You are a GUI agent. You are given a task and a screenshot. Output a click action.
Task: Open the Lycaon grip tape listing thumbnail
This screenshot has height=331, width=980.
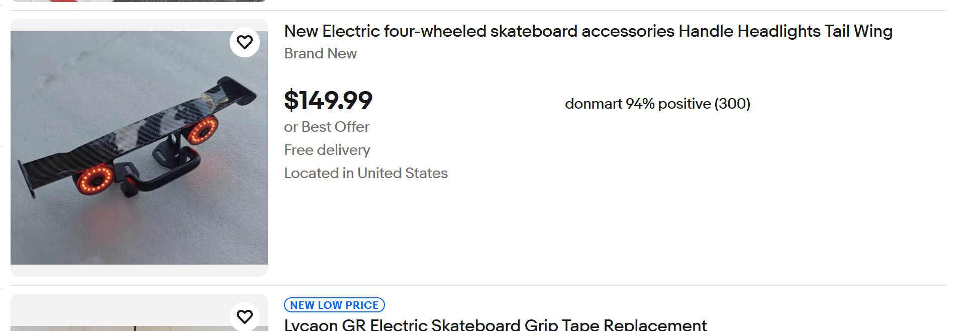[139, 312]
